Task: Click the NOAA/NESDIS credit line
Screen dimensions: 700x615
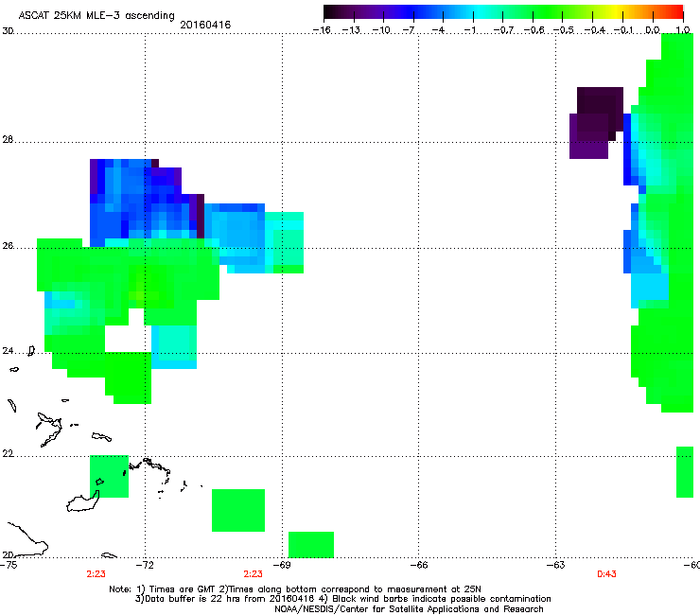Action: pos(409,609)
